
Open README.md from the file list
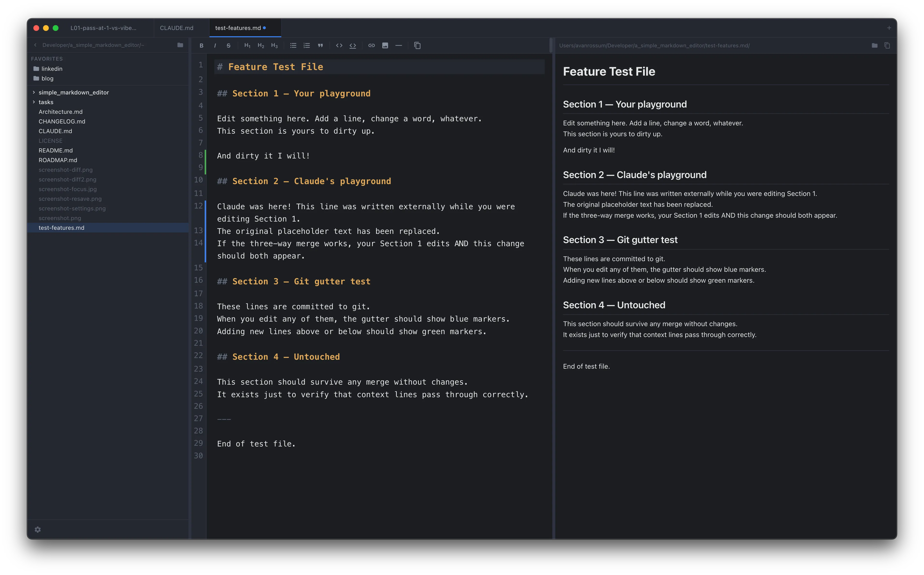pos(56,150)
